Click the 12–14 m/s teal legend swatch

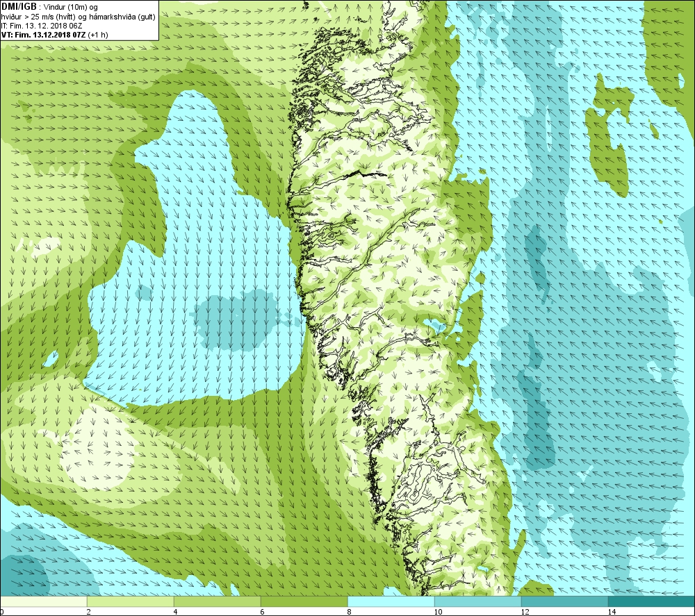click(564, 601)
